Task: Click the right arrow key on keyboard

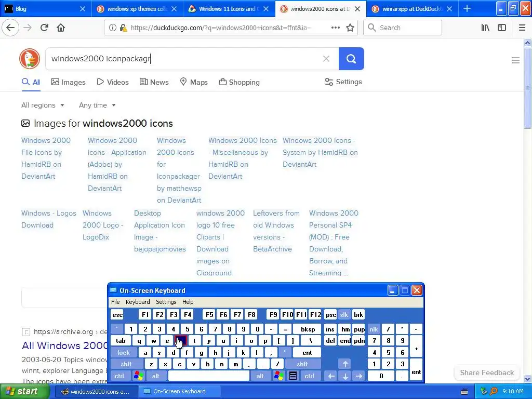Action: point(359,376)
